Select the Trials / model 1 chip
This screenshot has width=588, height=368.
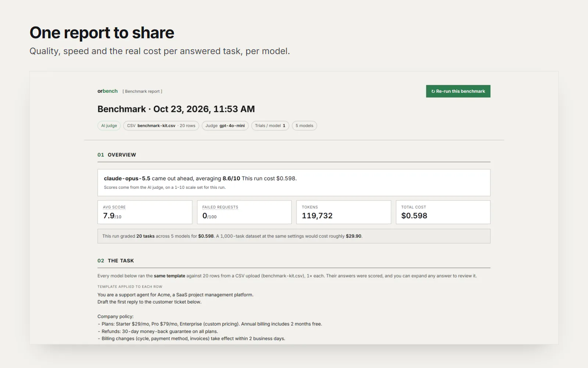pos(270,125)
